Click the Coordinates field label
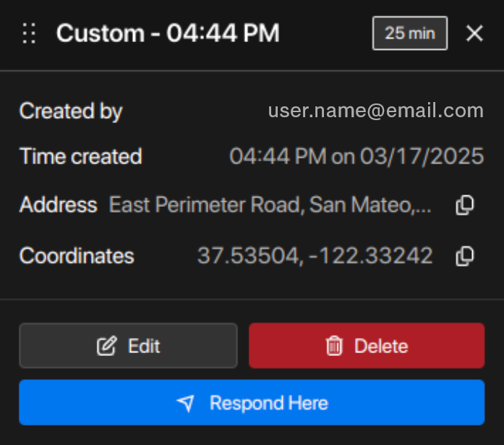Screen dimensions: 504x445 point(77,256)
